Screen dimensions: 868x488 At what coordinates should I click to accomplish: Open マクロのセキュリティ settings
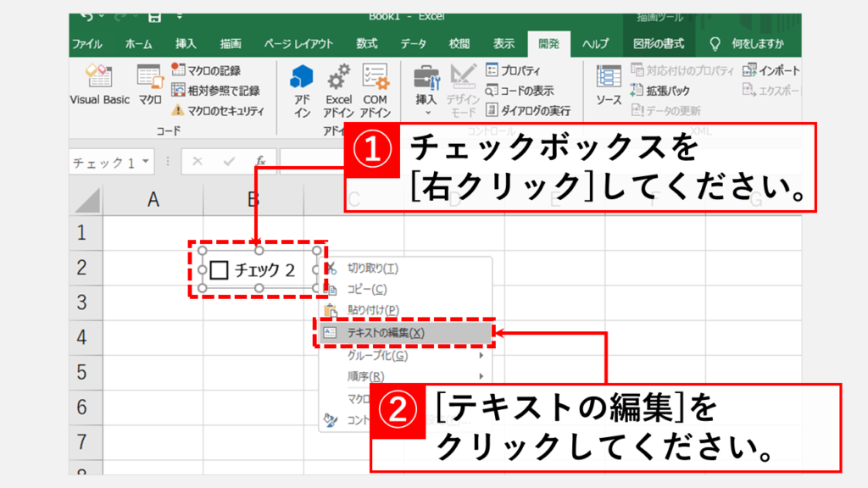[217, 110]
